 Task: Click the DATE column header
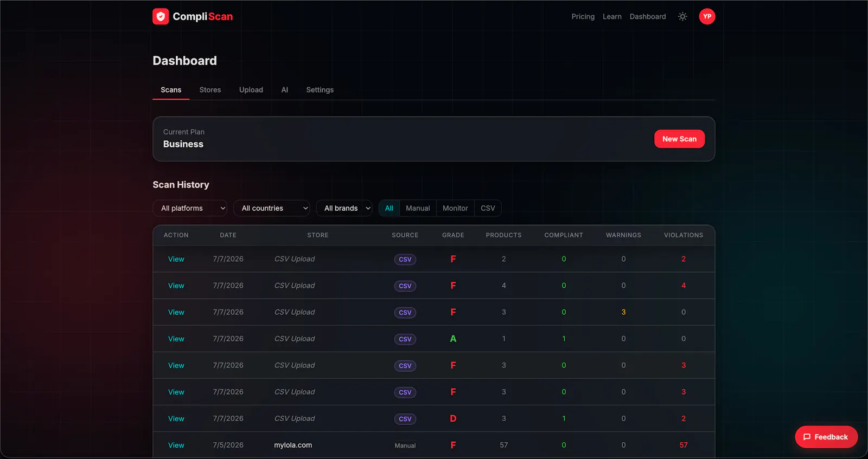[228, 235]
